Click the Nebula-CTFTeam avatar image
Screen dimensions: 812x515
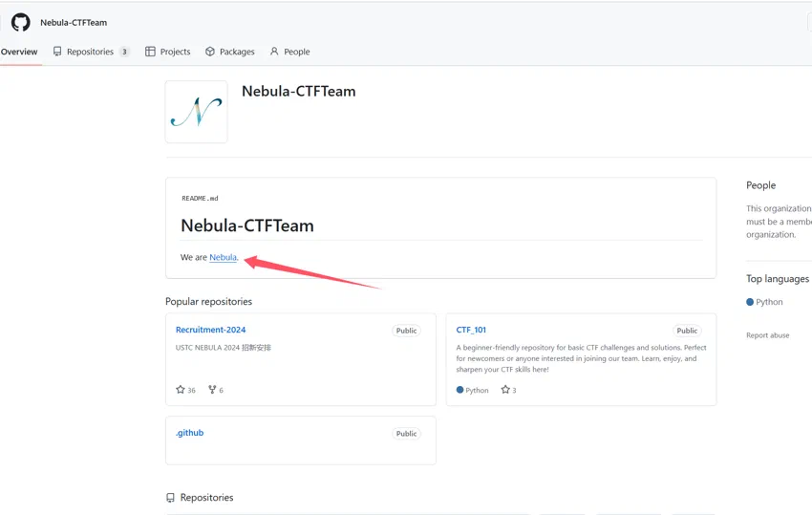[196, 112]
